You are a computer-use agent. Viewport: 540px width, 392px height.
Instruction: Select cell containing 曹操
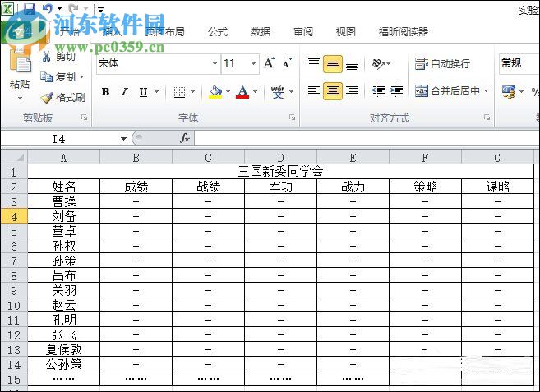tap(64, 201)
